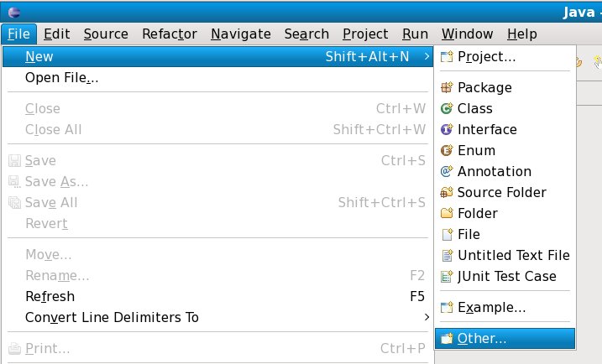Click the Source Folder icon

(x=447, y=192)
